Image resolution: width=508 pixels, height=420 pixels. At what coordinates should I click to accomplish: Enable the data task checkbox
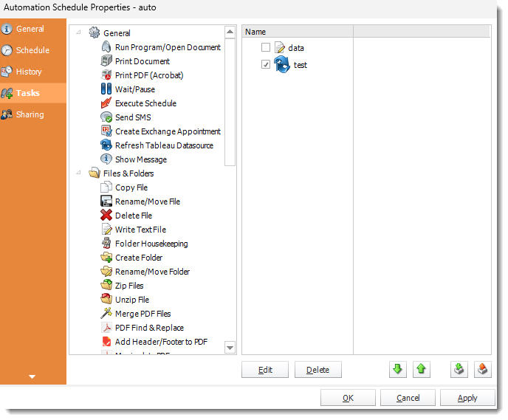[265, 48]
